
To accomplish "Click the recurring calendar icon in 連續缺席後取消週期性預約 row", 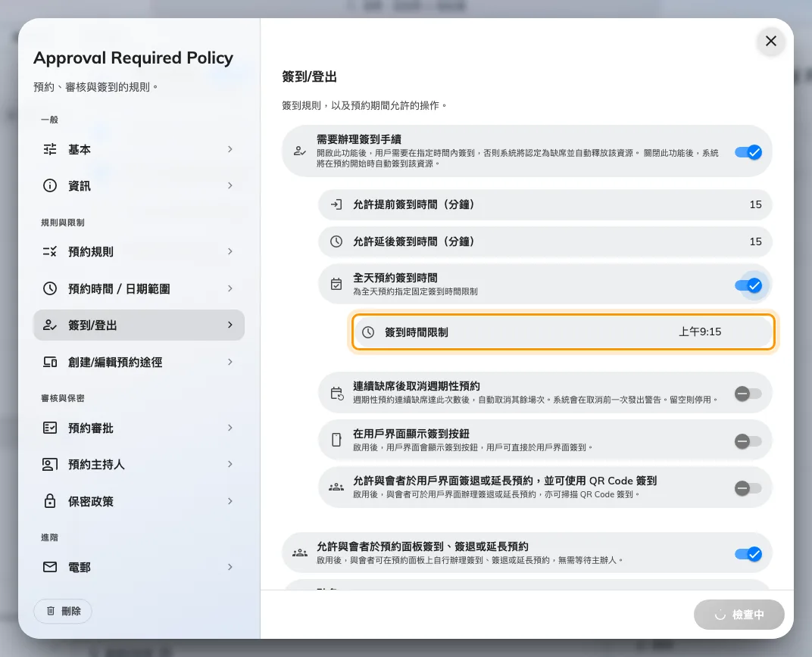I will click(336, 393).
